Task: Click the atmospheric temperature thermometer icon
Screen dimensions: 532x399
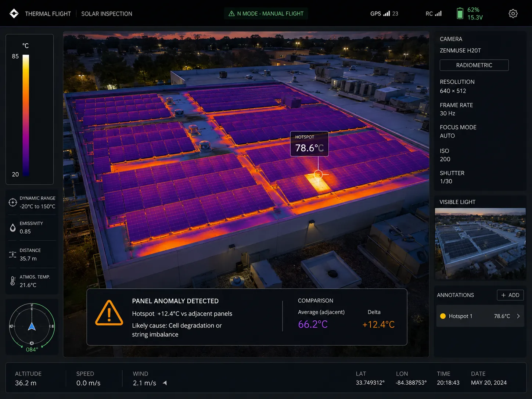Action: tap(13, 281)
